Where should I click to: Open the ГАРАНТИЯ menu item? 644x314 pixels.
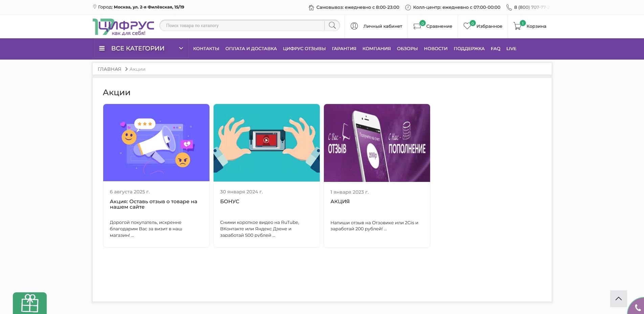(x=344, y=49)
